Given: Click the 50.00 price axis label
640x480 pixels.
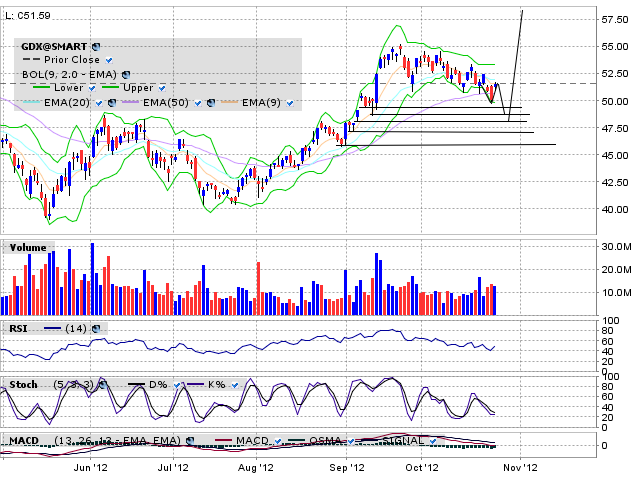Looking at the screenshot, I should click(614, 101).
